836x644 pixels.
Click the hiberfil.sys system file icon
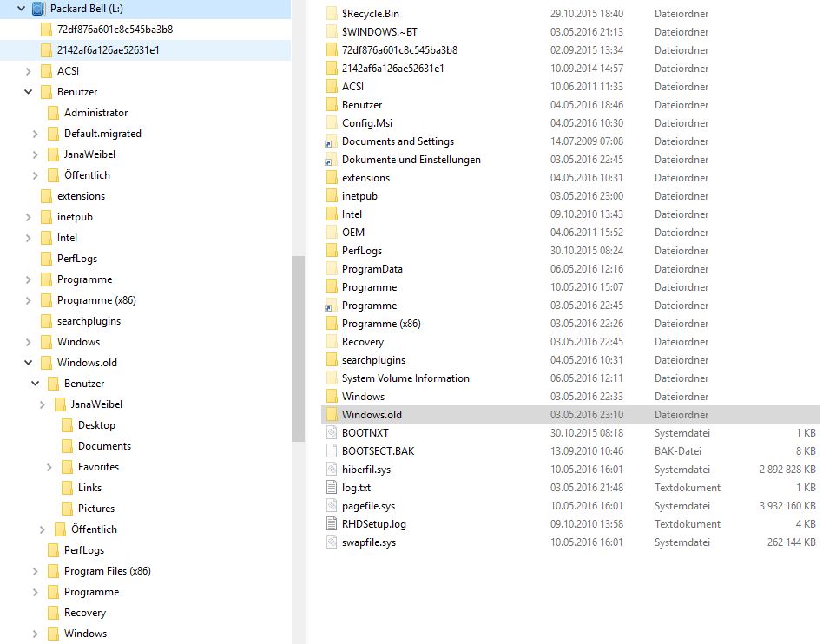tap(331, 470)
